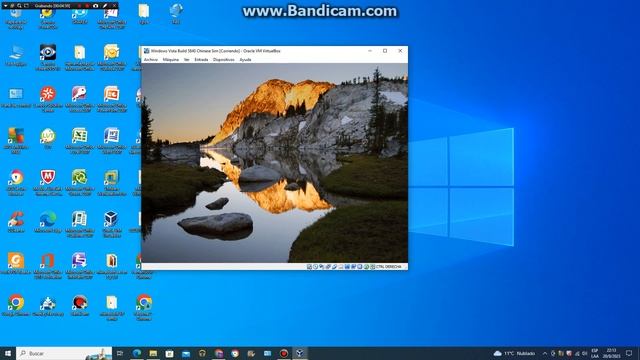Select the Microsoft Office Access key icon
Screen dimensions: 640x360
pos(80,94)
